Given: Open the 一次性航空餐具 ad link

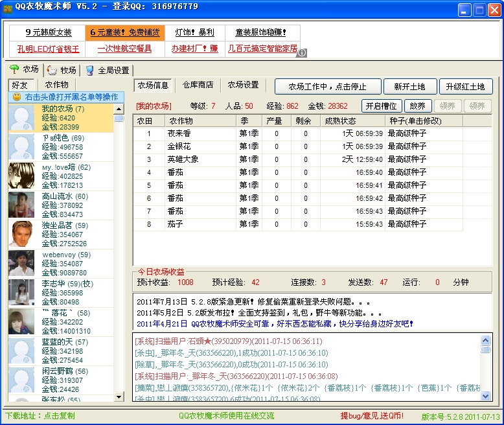Looking at the screenshot, I should point(124,49).
